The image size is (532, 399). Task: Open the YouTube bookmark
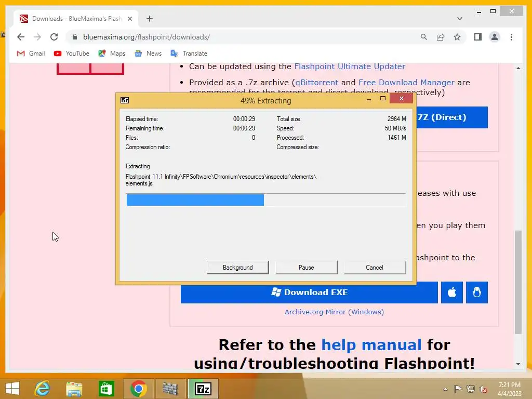[x=72, y=54]
